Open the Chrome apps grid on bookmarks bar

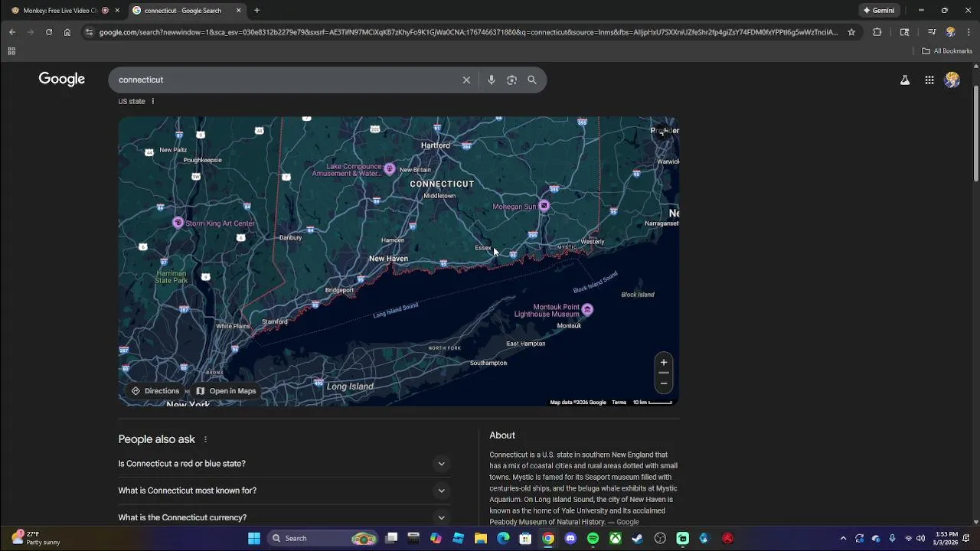pyautogui.click(x=11, y=51)
